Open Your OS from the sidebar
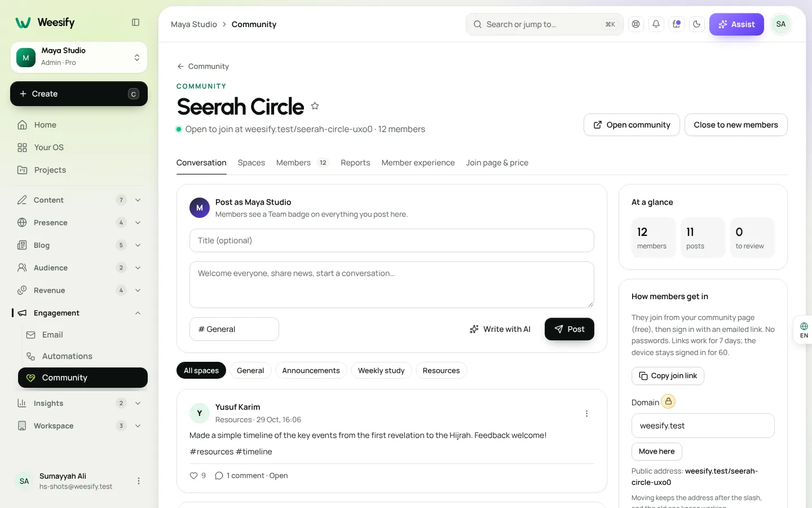The image size is (812, 508). coord(79,147)
